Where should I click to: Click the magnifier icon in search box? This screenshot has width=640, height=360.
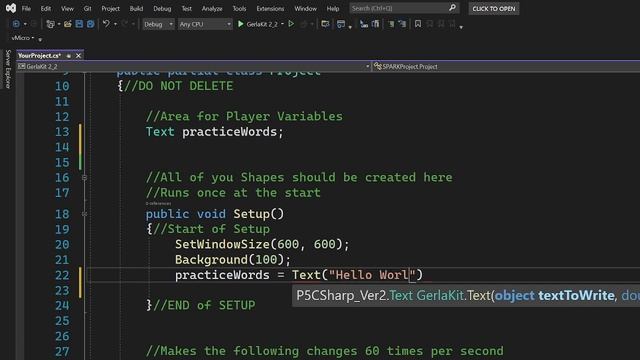[452, 8]
